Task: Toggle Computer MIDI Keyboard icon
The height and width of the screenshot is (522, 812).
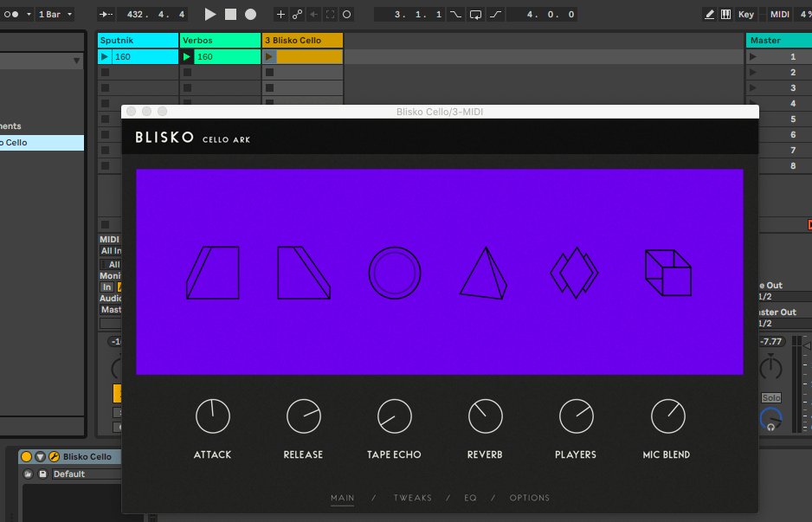Action: pos(726,15)
